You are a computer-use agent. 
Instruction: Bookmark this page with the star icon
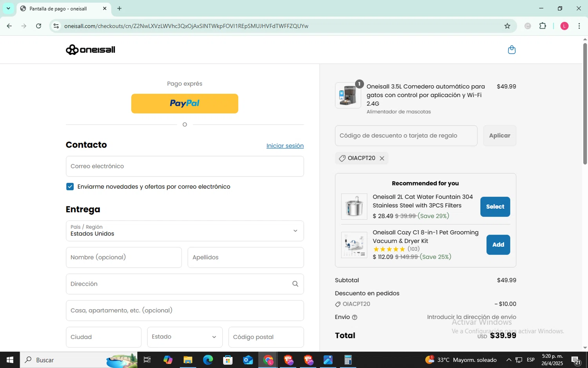tap(507, 26)
